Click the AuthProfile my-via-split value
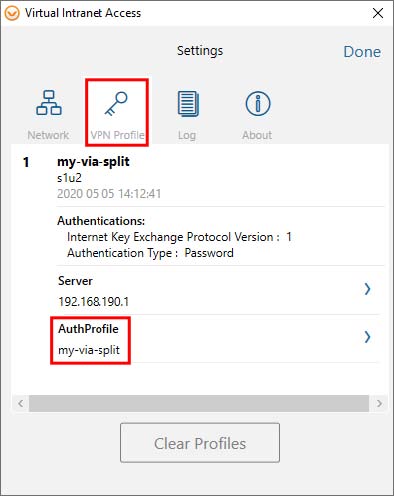394x496 pixels. point(89,350)
